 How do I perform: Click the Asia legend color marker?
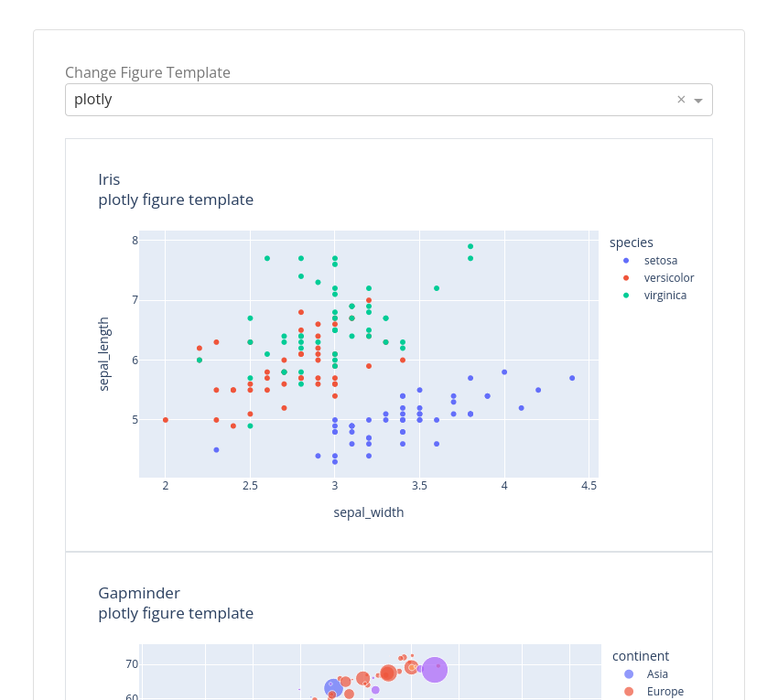tap(628, 674)
